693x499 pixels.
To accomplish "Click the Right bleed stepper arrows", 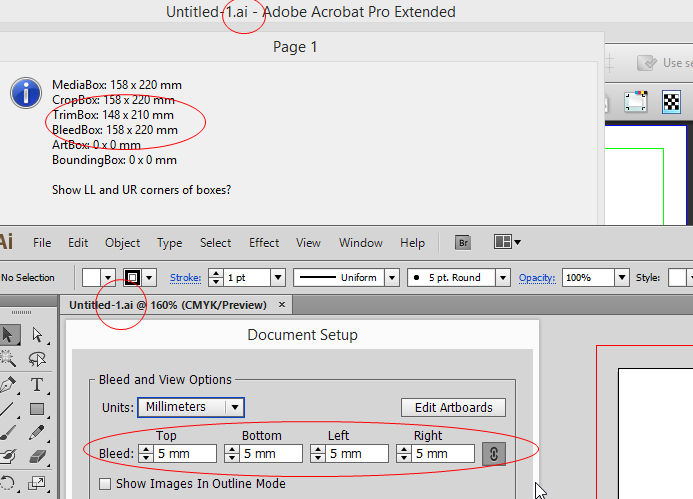I will tap(404, 454).
